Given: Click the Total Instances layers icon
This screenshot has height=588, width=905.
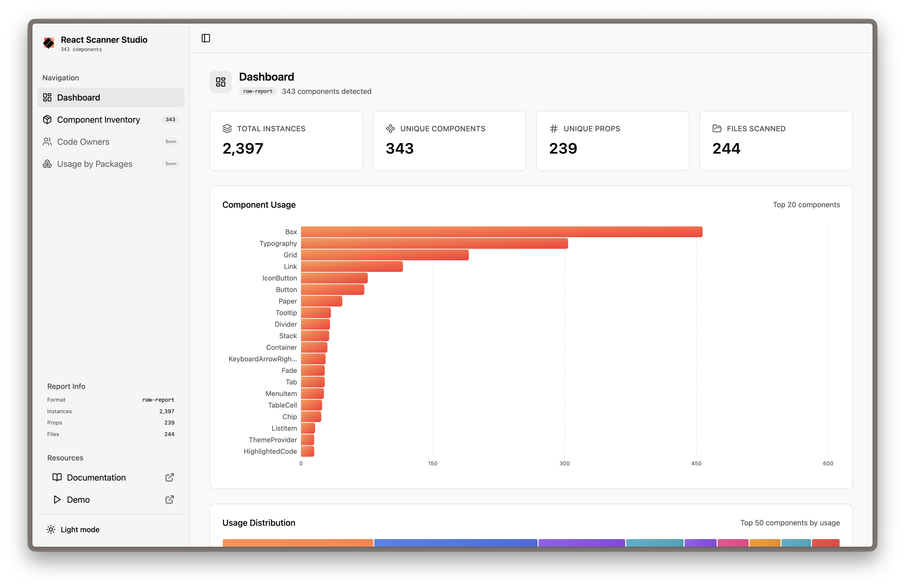Looking at the screenshot, I should click(227, 129).
